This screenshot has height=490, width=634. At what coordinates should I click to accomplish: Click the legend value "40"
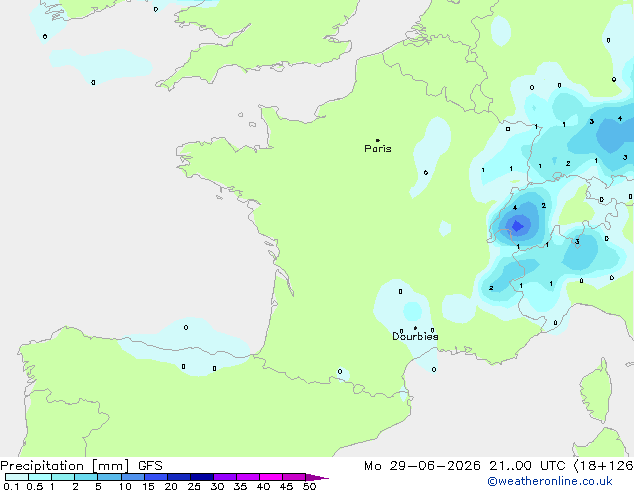click(263, 486)
